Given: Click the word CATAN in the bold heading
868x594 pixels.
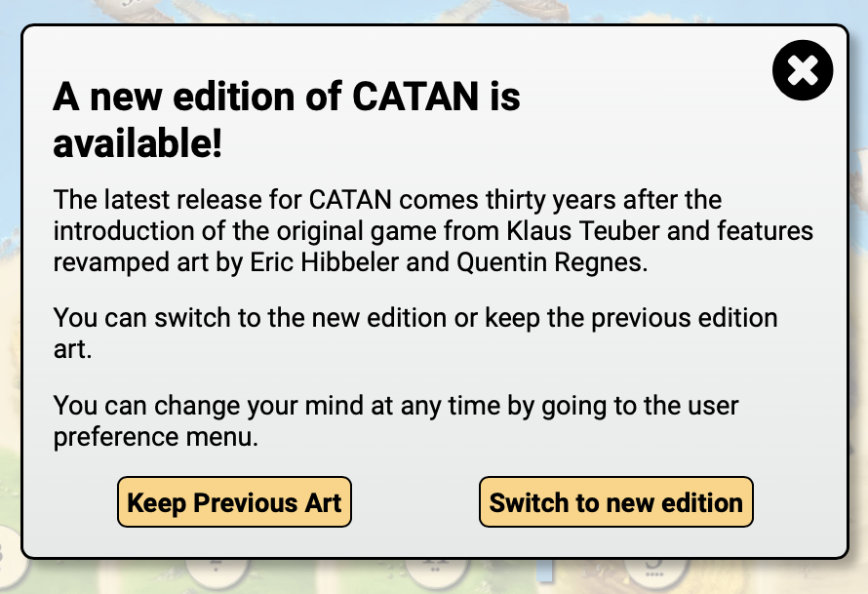Looking at the screenshot, I should click(x=415, y=97).
